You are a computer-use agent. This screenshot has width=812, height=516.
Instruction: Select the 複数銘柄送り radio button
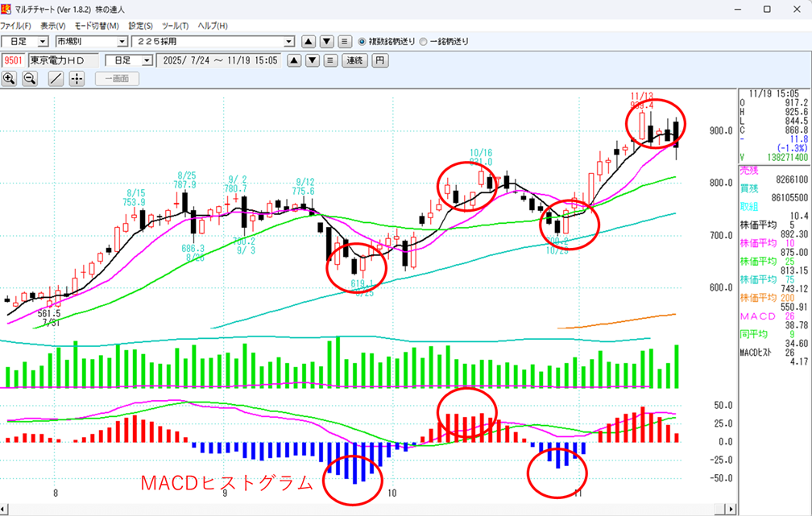(x=362, y=41)
